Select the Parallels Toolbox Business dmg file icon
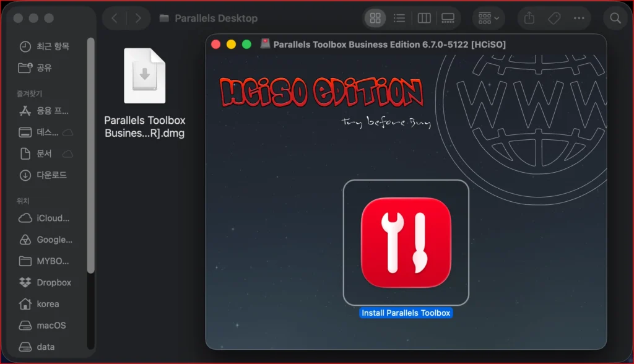 pos(144,76)
